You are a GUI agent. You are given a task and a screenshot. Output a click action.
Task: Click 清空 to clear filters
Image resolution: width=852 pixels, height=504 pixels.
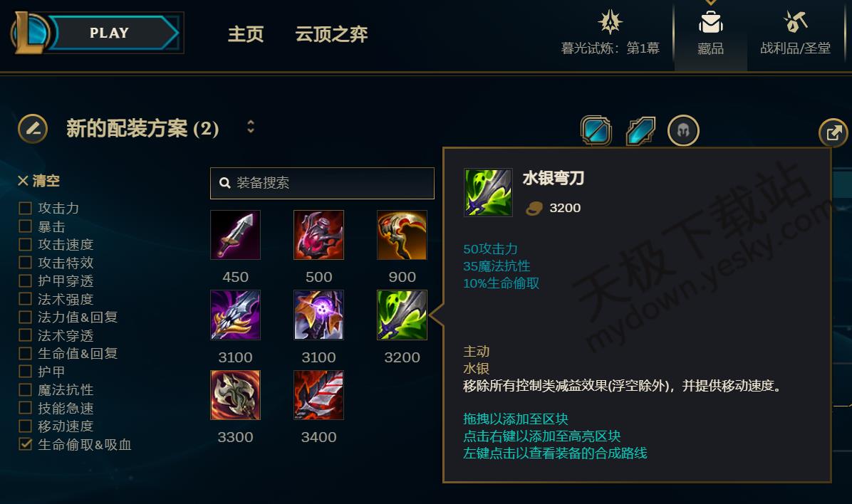tap(38, 180)
